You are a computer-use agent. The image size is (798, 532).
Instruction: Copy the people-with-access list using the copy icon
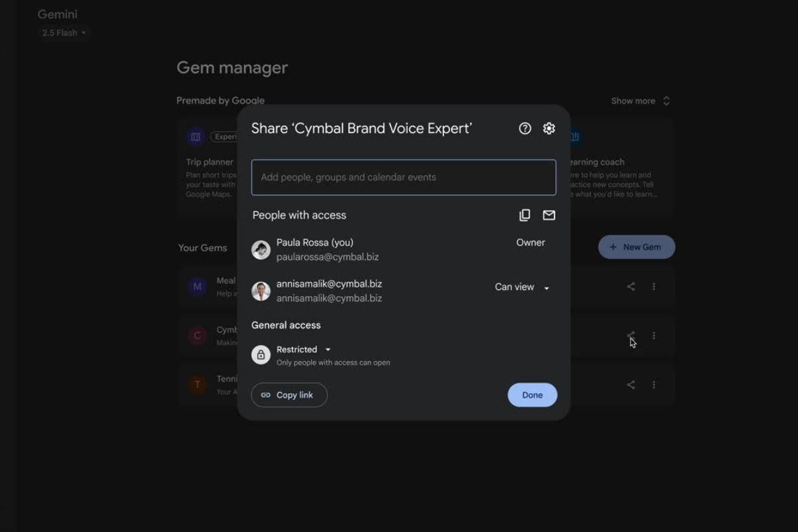point(525,215)
